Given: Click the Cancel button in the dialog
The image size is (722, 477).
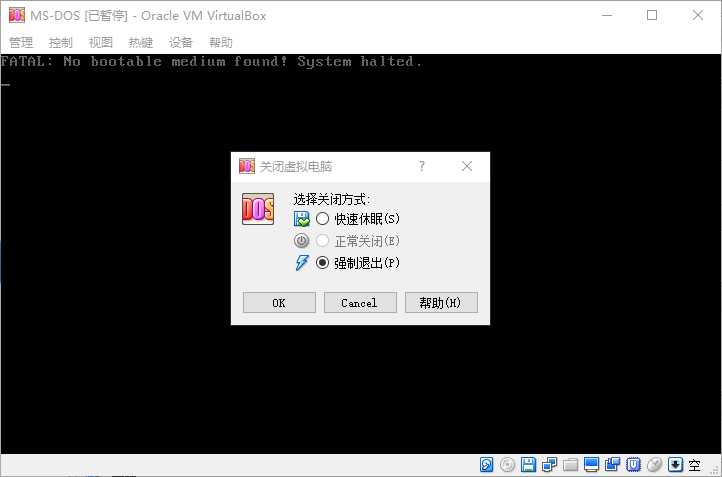Looking at the screenshot, I should [x=360, y=302].
